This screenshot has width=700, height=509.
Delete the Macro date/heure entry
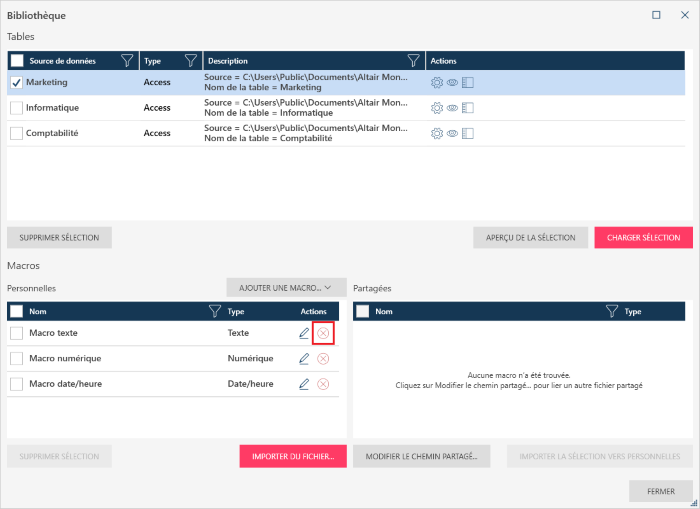point(323,384)
